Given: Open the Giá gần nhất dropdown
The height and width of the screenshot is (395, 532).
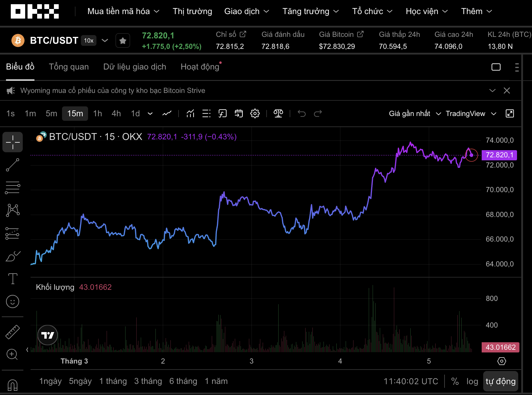Looking at the screenshot, I should point(415,114).
